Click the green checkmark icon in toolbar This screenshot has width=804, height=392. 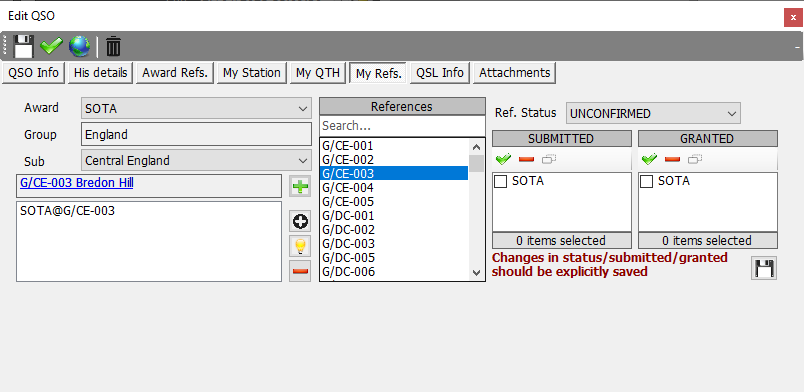[51, 47]
